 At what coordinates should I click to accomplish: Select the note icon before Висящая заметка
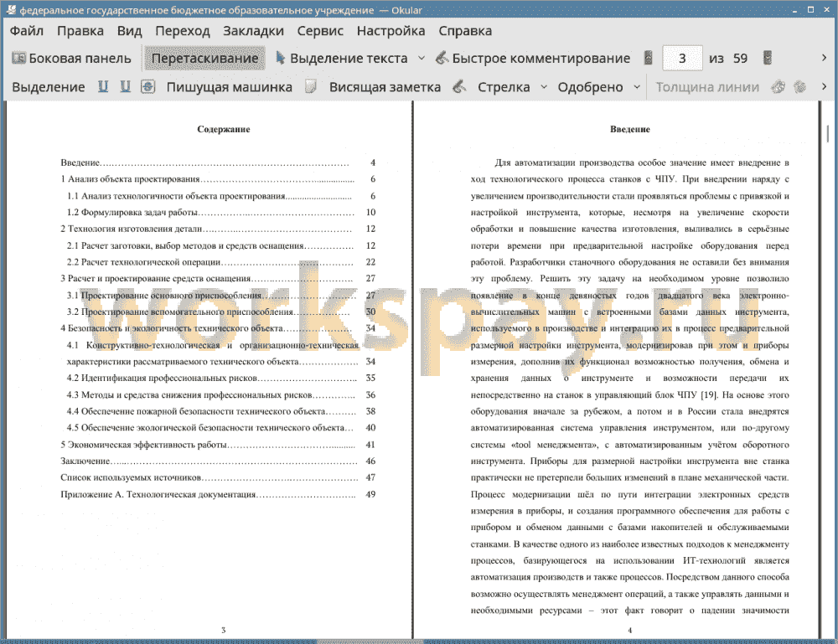click(x=311, y=86)
